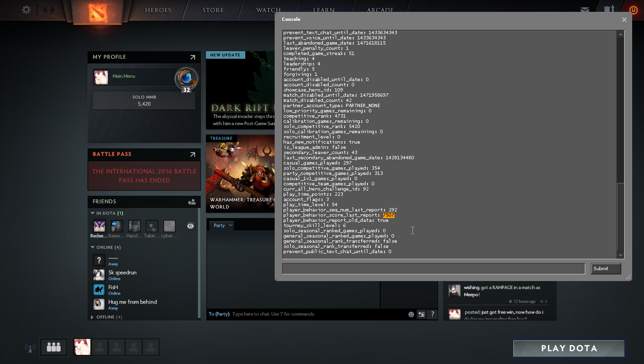This screenshot has width=644, height=364.
Task: Click the Hand... friend avatar
Action: click(134, 226)
